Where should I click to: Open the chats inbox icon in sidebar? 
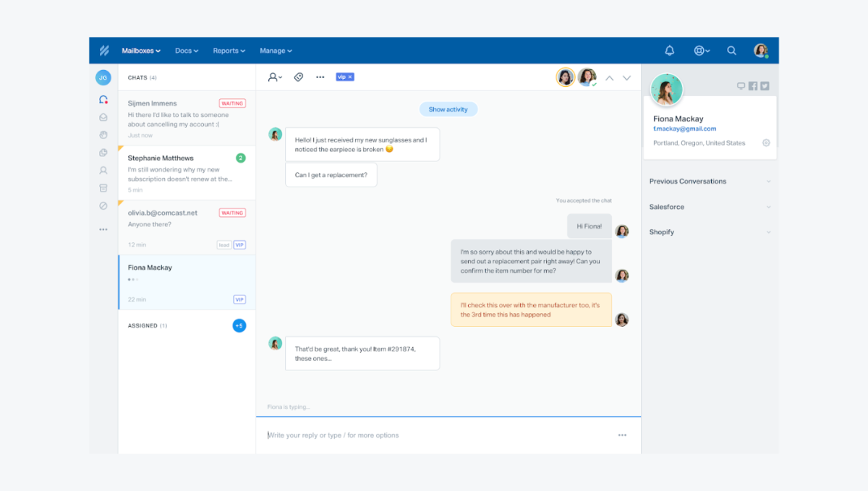103,99
